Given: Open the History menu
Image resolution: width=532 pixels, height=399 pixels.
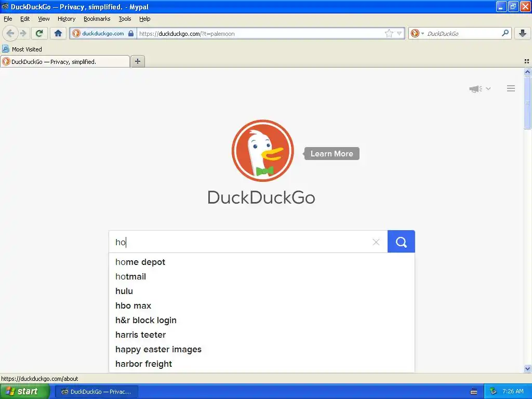Looking at the screenshot, I should (x=66, y=19).
